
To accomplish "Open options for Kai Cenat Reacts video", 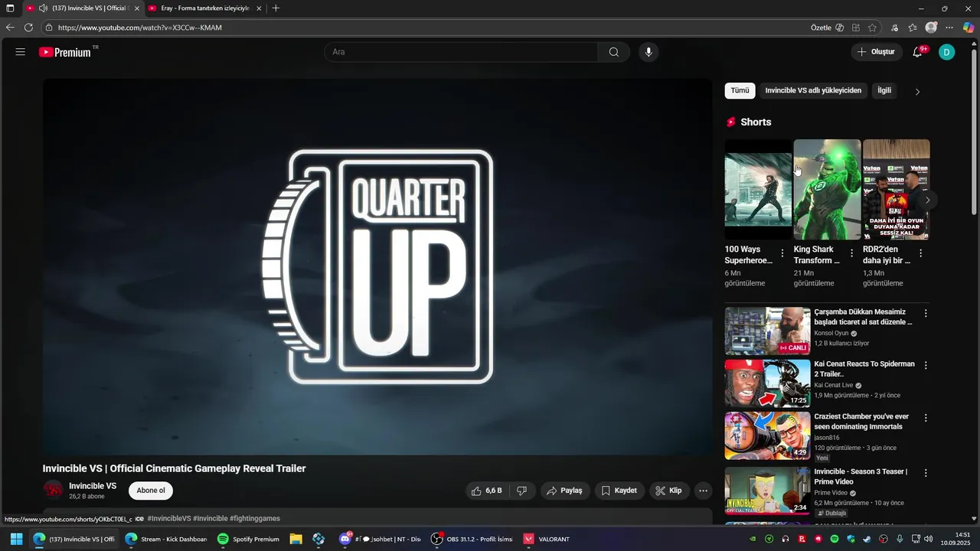I will tap(926, 366).
